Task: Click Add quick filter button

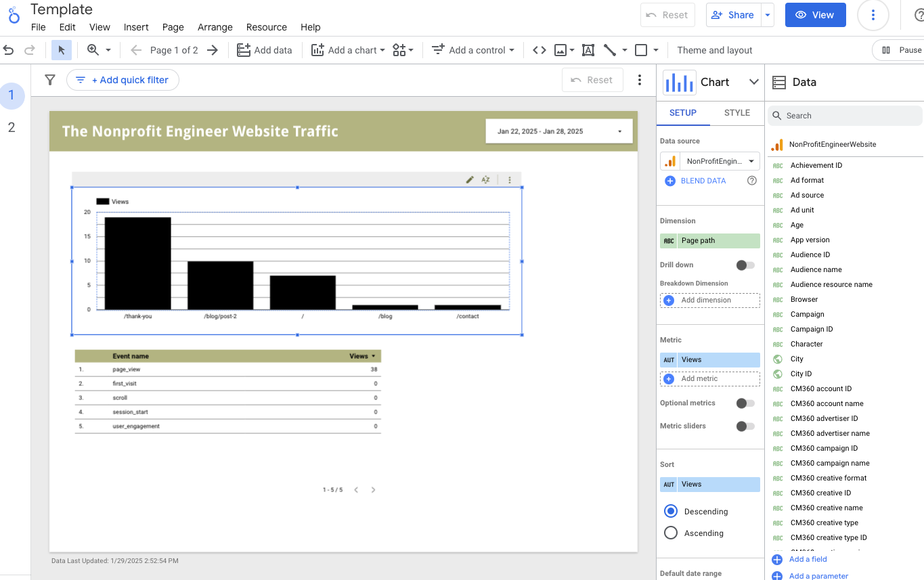Action: click(x=123, y=80)
